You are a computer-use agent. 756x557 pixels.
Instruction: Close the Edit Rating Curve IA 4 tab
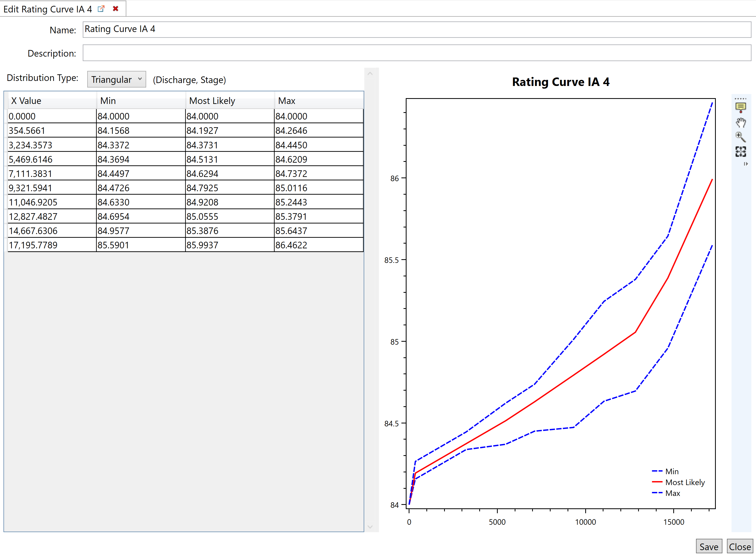116,9
